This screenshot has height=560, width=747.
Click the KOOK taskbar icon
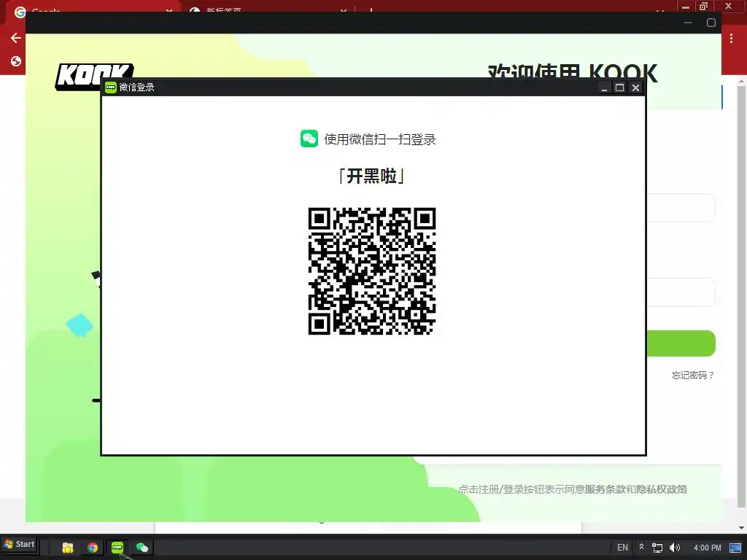tap(117, 548)
